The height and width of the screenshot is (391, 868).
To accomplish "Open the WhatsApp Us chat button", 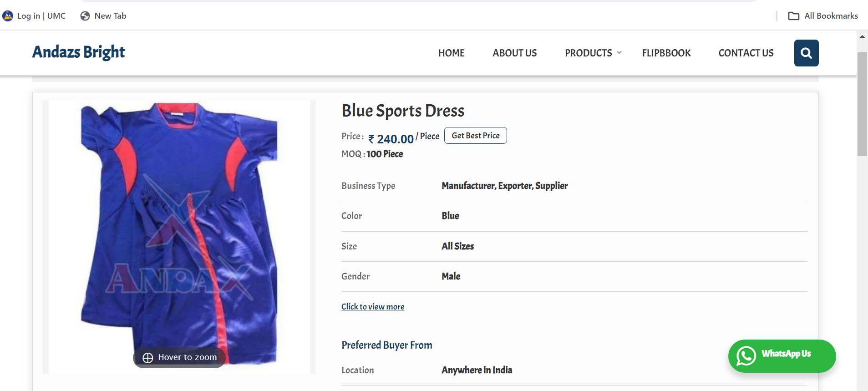I will tap(782, 356).
